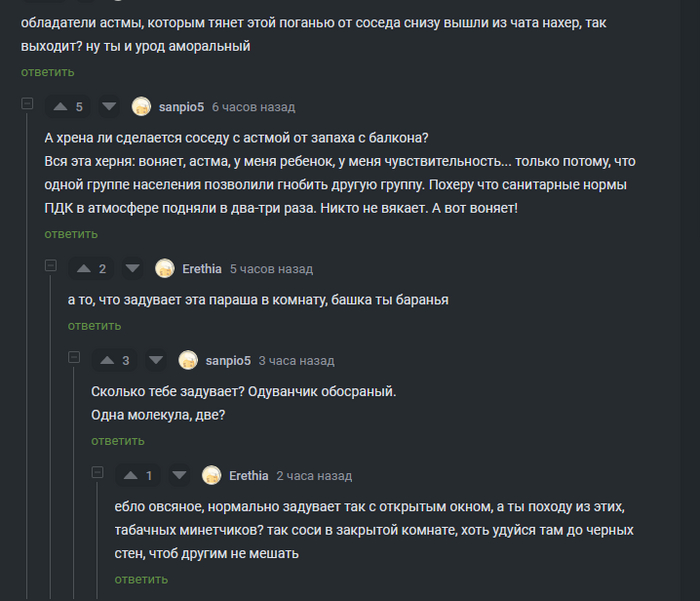Open sanpio5's avatar on the 6-hours-ago comment
This screenshot has height=601, width=700.
[141, 107]
